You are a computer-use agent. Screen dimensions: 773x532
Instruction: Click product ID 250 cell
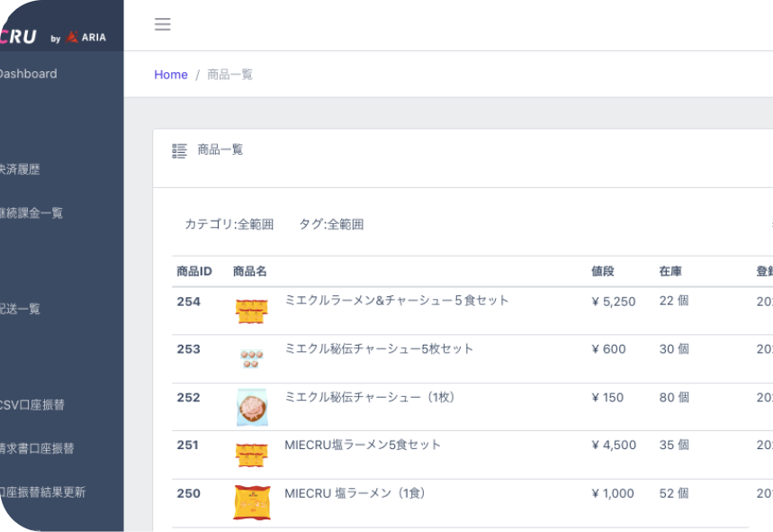(x=189, y=493)
